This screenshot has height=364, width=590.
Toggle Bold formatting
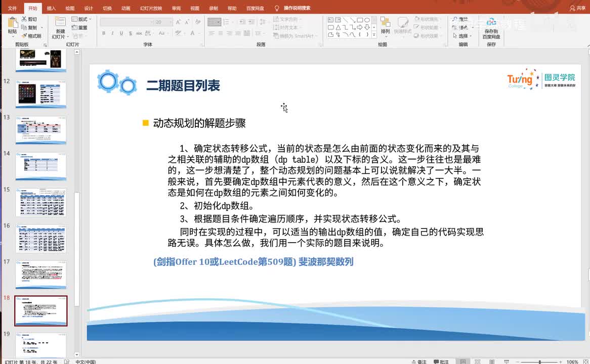click(x=103, y=33)
